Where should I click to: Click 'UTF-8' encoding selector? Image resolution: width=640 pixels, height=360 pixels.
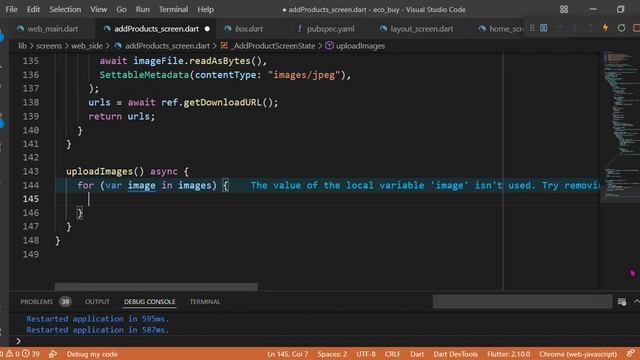tap(366, 354)
